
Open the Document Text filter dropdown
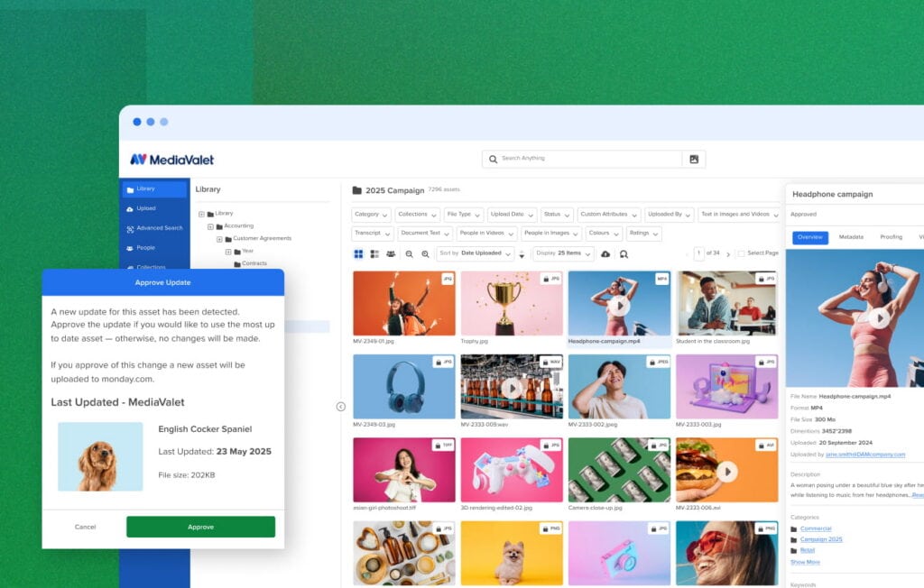[x=425, y=234]
